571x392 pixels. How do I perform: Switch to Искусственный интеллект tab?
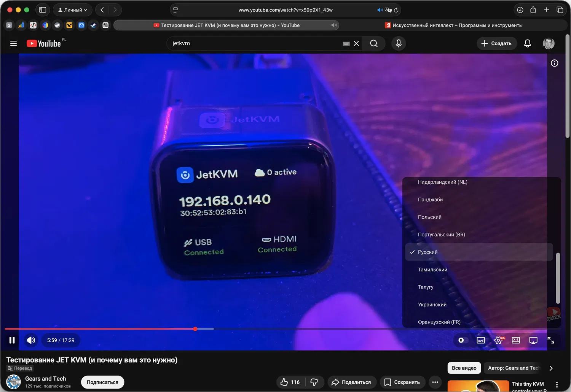[x=453, y=25]
